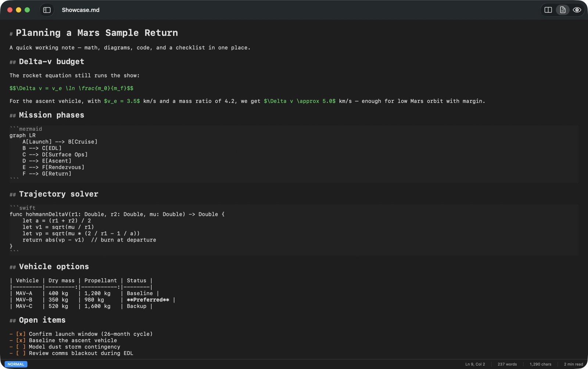Toggle the sidebar panel icon

[x=47, y=10]
